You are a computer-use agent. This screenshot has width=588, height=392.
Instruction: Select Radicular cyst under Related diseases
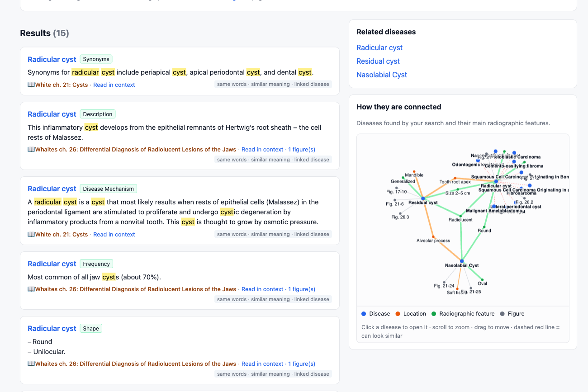click(x=379, y=47)
